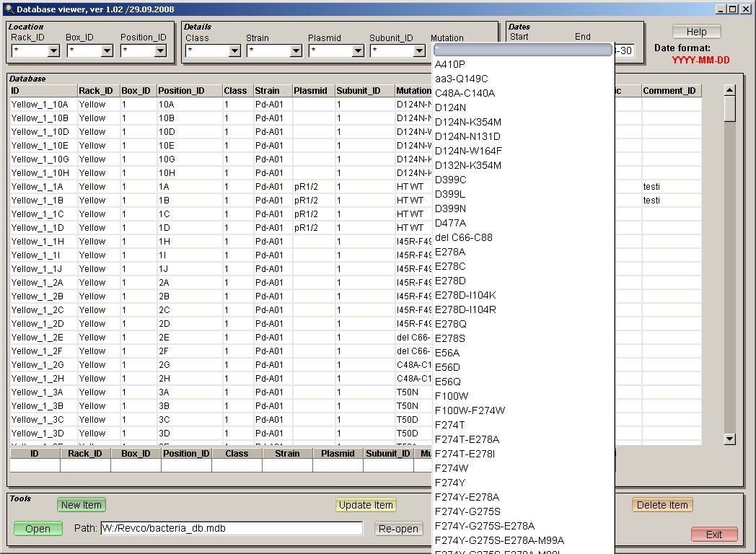Click the Re-open button
This screenshot has width=756, height=554.
(398, 529)
